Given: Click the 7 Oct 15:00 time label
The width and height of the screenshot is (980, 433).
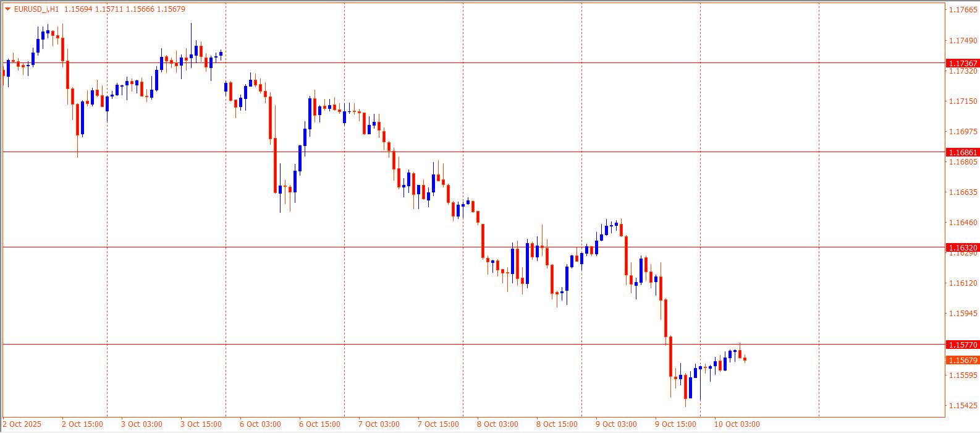Looking at the screenshot, I should [438, 424].
